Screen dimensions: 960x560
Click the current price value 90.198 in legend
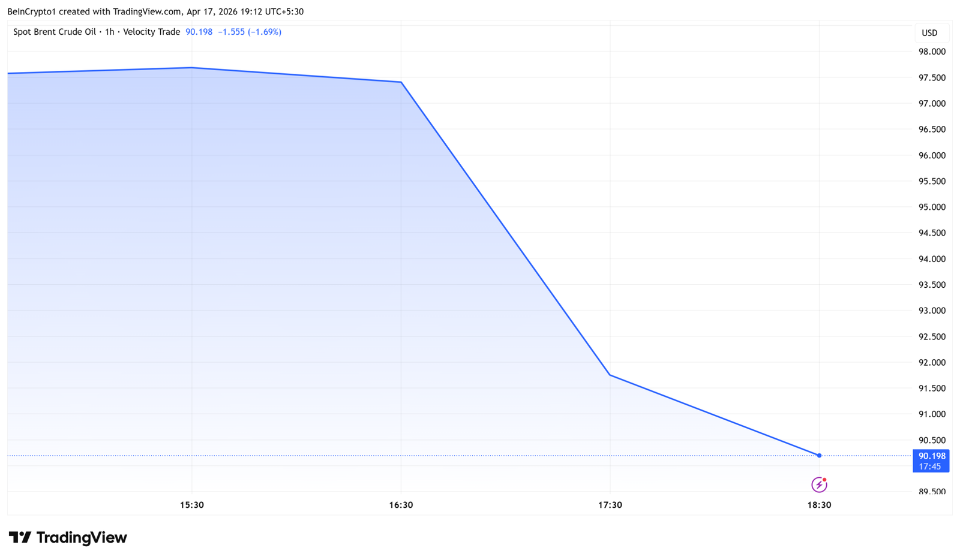tap(199, 32)
